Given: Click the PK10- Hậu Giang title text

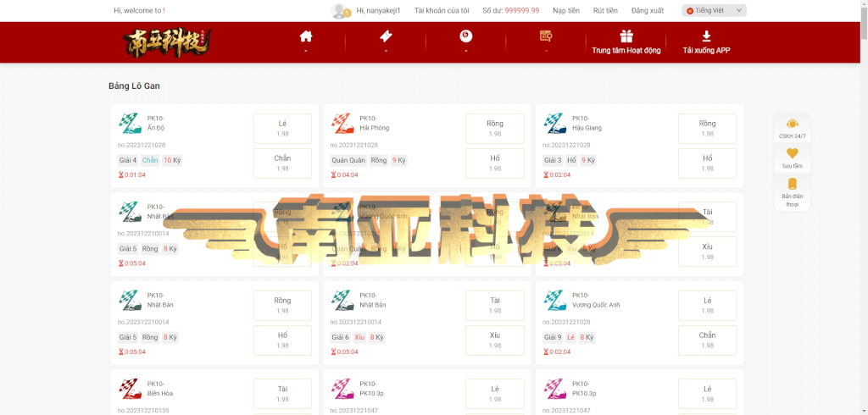Looking at the screenshot, I should 587,123.
